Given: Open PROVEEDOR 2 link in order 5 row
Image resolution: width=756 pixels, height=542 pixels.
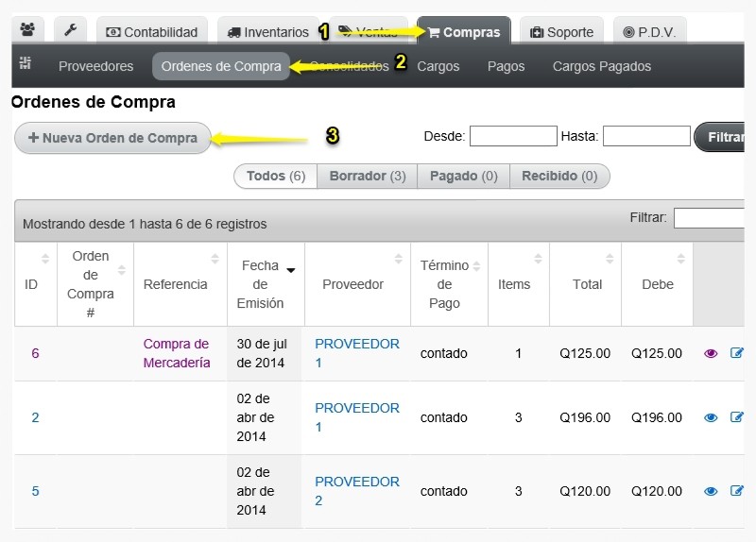Looking at the screenshot, I should coord(357,491).
